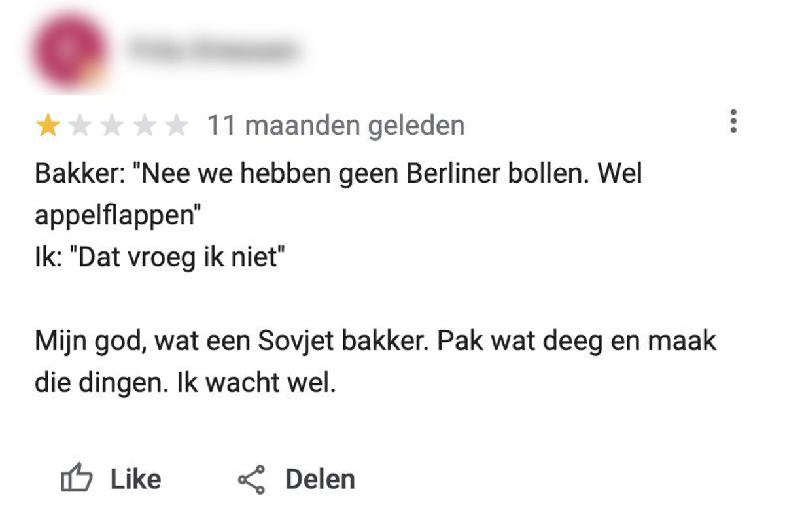Select the third grey rating star

pos(112,126)
